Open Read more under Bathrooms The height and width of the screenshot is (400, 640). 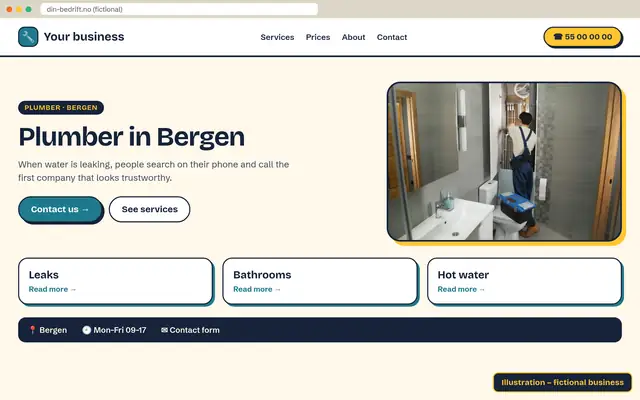coord(257,289)
